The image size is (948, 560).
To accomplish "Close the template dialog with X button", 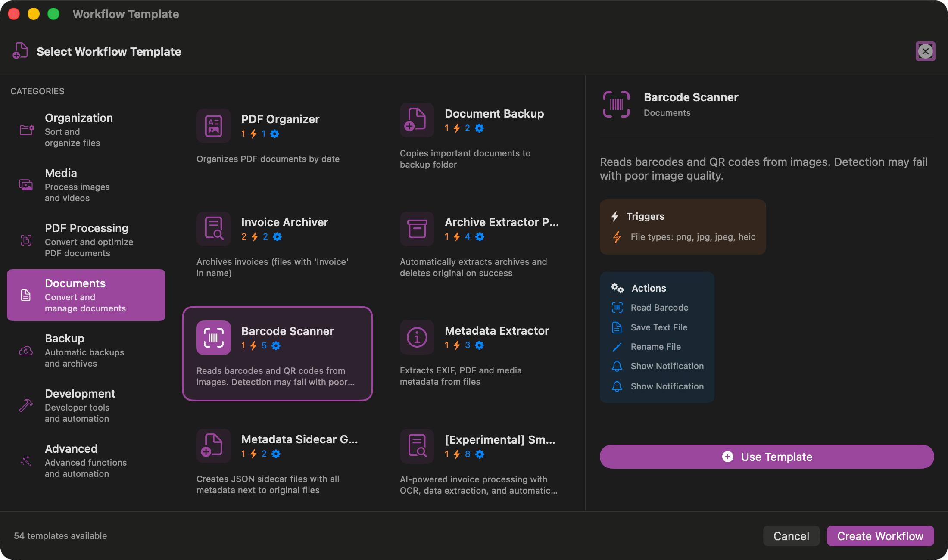I will [x=925, y=51].
